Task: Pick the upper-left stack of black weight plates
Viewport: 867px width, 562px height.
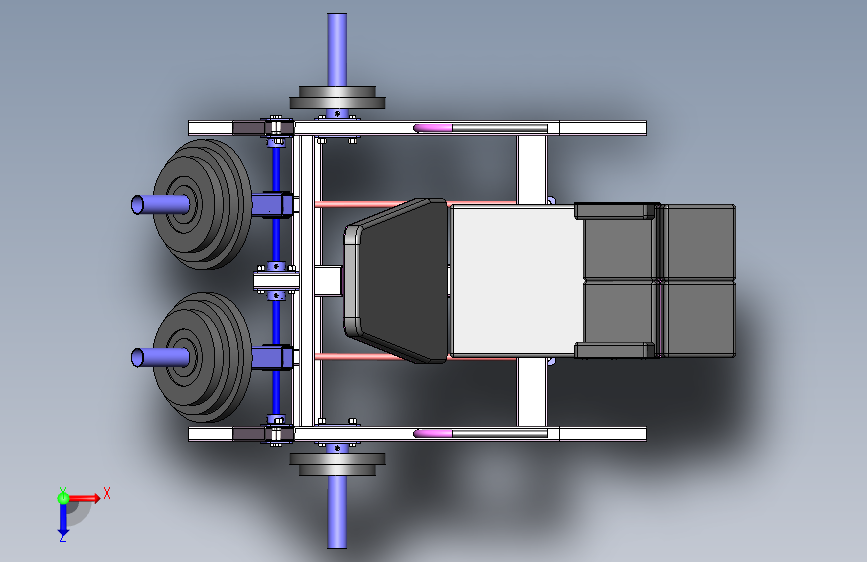Action: [203, 204]
